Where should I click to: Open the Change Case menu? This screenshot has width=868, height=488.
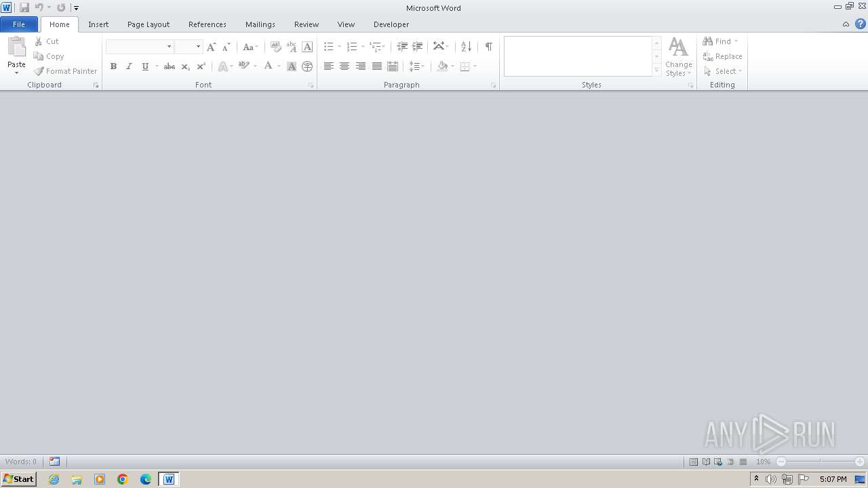click(x=250, y=47)
